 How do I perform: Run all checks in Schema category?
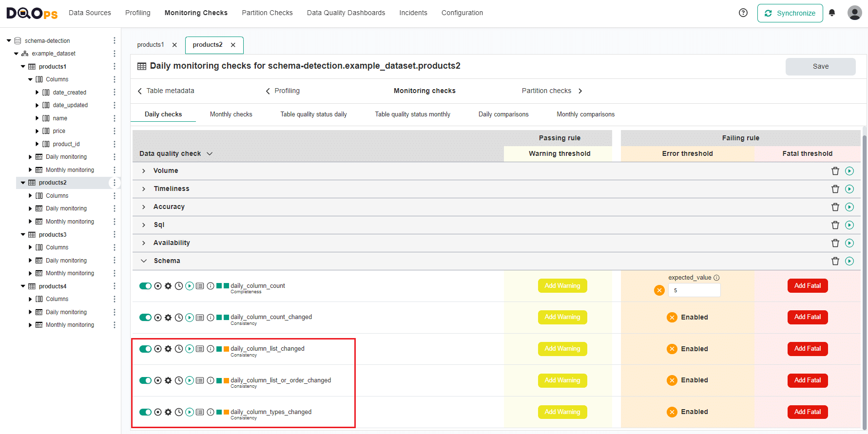[849, 261]
